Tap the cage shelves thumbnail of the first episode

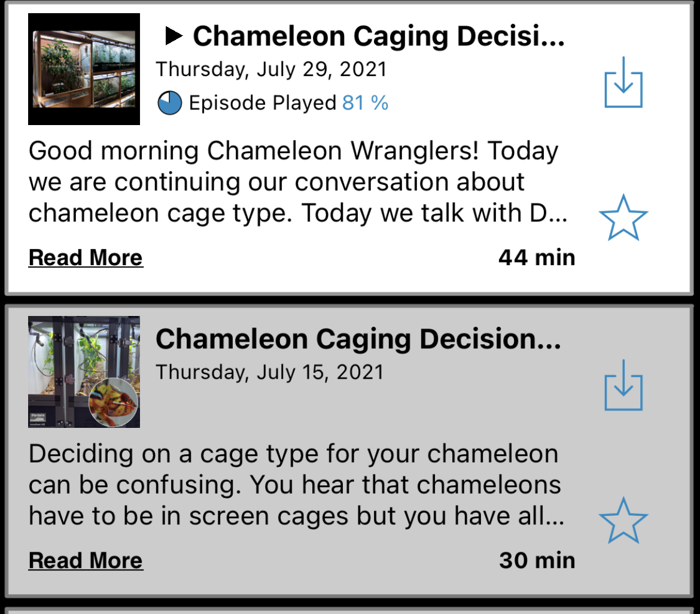(84, 69)
